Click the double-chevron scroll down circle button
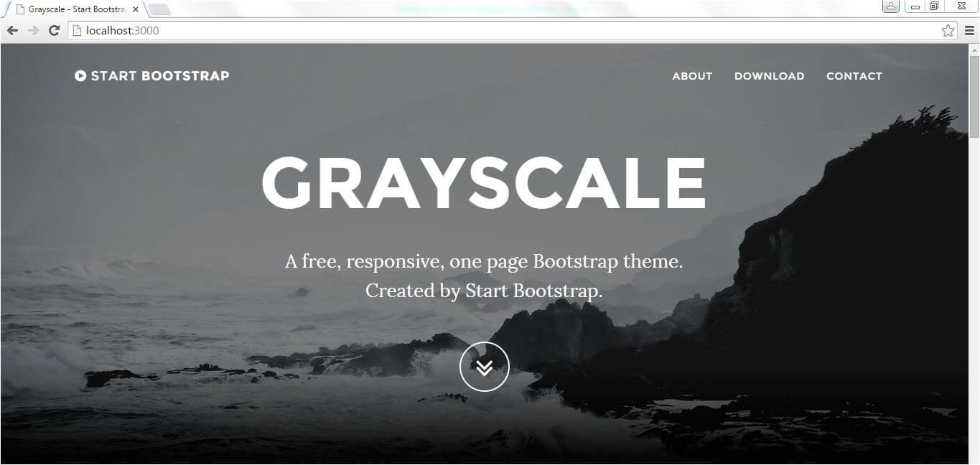The image size is (980, 465). (485, 367)
